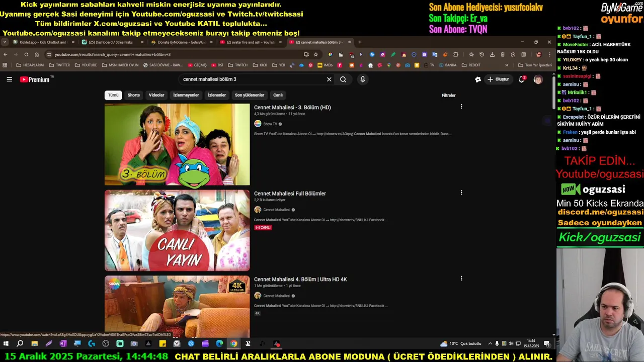Click the browser address bar URL
The height and width of the screenshot is (362, 644).
(113, 54)
